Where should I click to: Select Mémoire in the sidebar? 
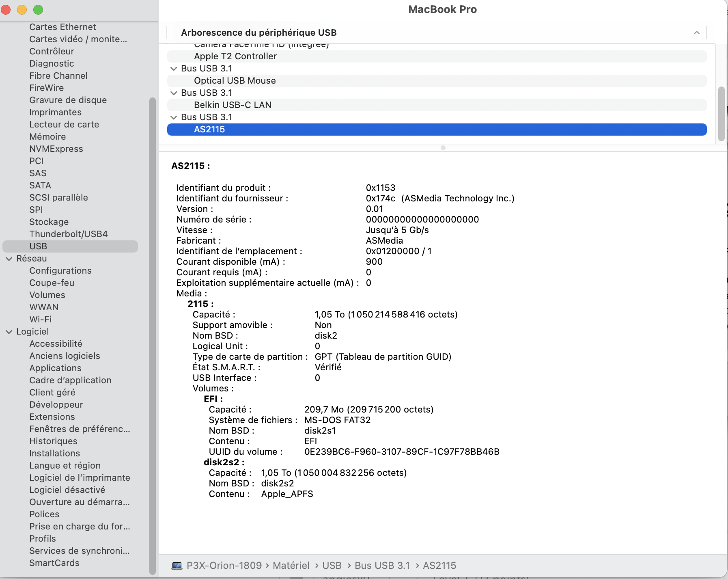[47, 137]
